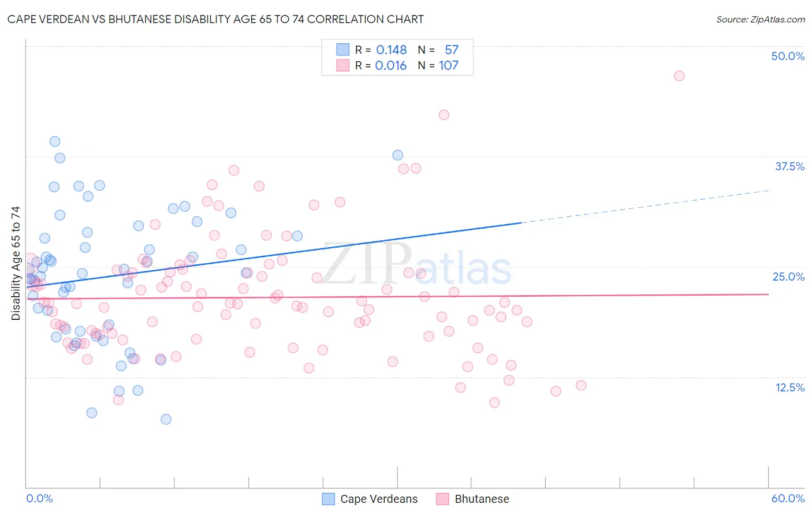Click the 60.0% x-axis label
This screenshot has width=812, height=515.
pos(788,498)
